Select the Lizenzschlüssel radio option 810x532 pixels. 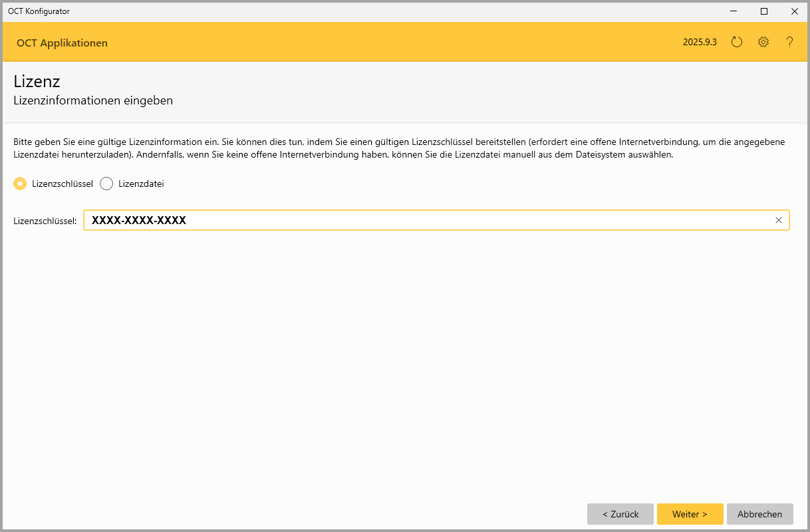click(x=21, y=184)
